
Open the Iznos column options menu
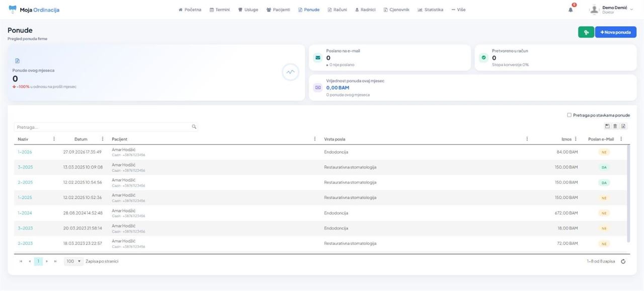point(576,139)
